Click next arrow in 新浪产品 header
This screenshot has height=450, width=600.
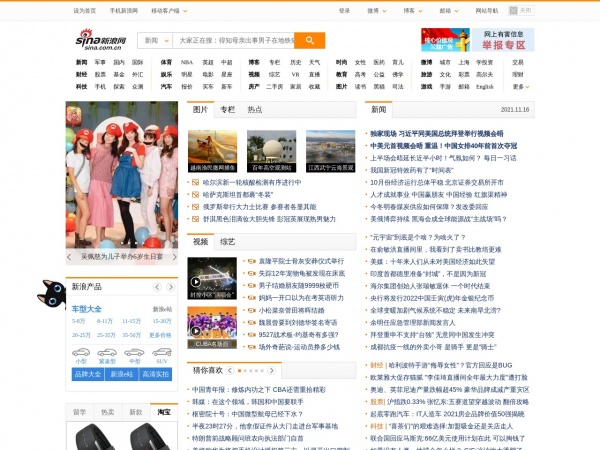pyautogui.click(x=171, y=287)
